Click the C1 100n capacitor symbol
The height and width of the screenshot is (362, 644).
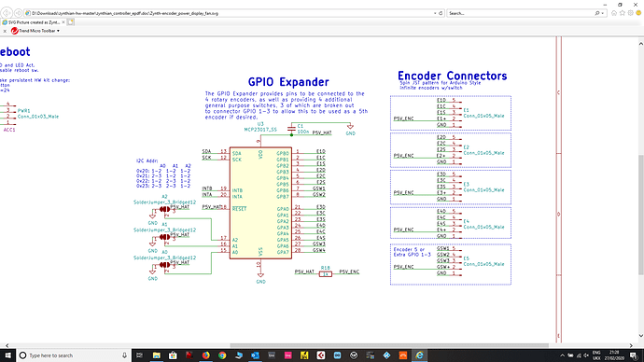pos(291,129)
